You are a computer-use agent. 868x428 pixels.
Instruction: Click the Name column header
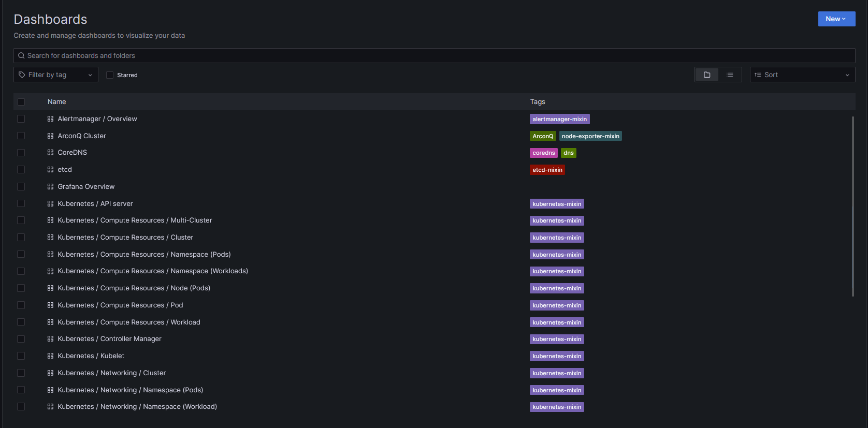tap(57, 102)
